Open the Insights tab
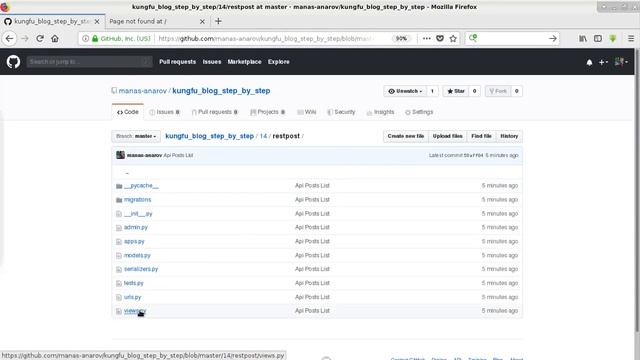Viewport: 640px width, 360px height. (380, 112)
